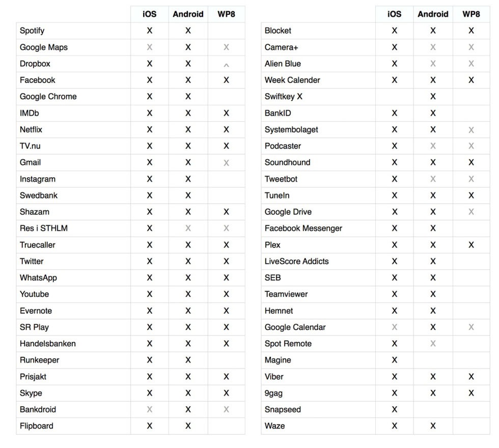Click the Waze Android X mark
Image resolution: width=499 pixels, height=448 pixels.
coord(433,426)
